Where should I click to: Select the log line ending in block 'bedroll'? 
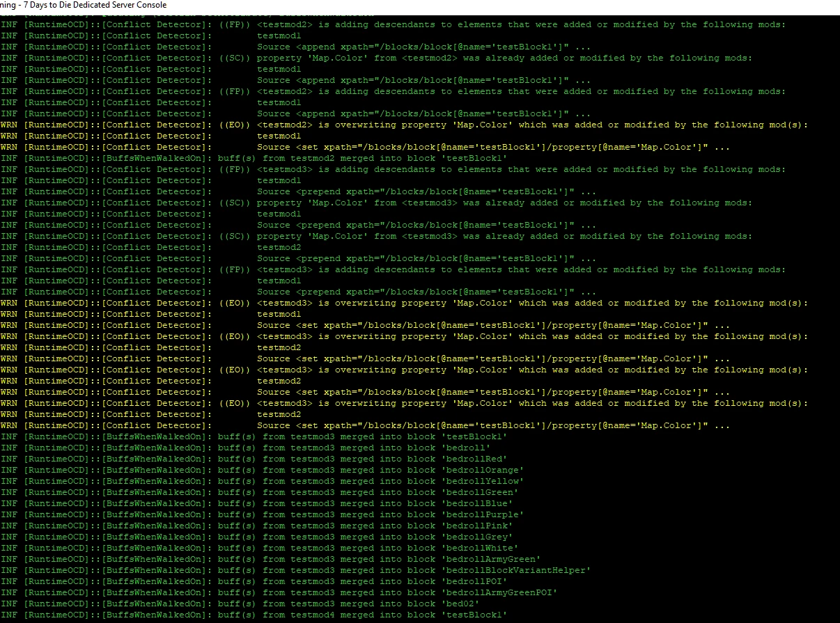[x=246, y=448]
